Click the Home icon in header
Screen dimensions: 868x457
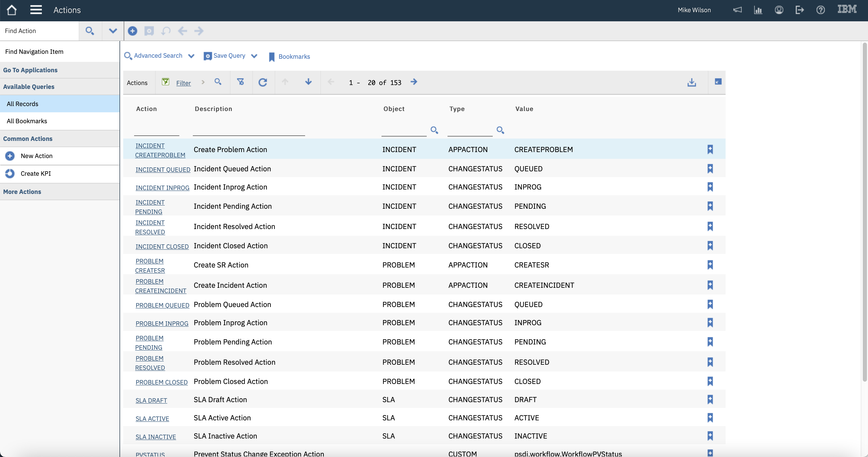point(11,10)
